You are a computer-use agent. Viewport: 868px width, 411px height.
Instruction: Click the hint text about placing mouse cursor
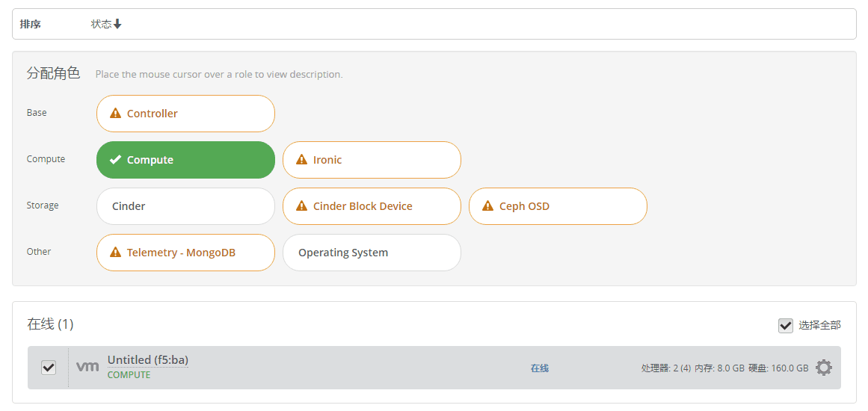[219, 74]
